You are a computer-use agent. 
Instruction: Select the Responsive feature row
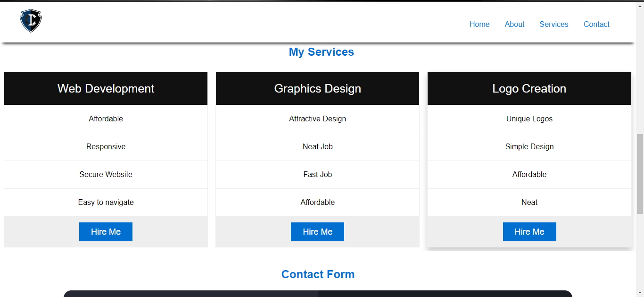[x=106, y=147]
